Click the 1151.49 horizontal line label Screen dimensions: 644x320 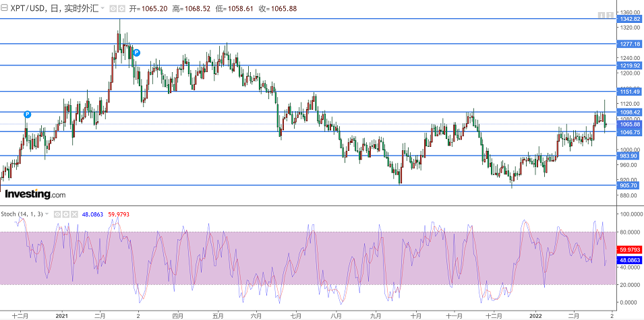click(x=629, y=92)
